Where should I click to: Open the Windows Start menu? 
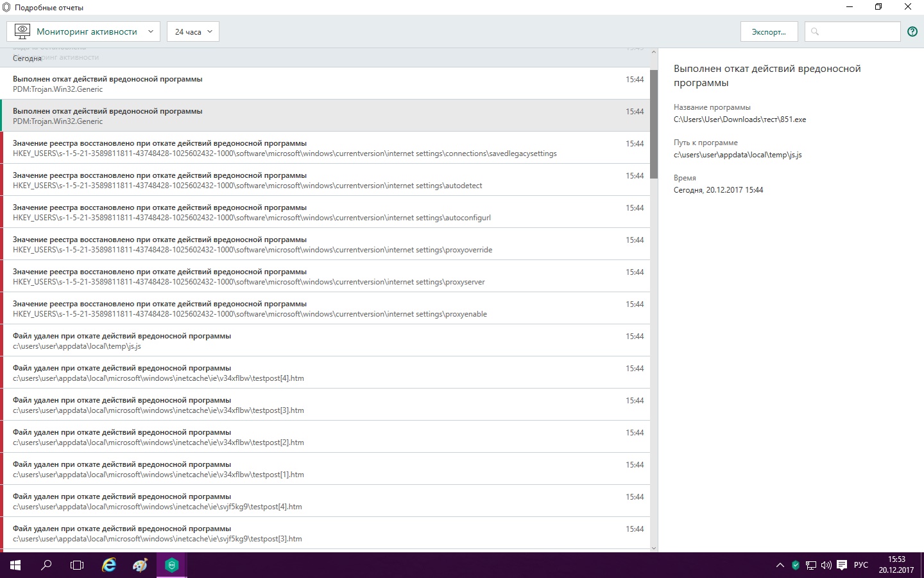[15, 565]
